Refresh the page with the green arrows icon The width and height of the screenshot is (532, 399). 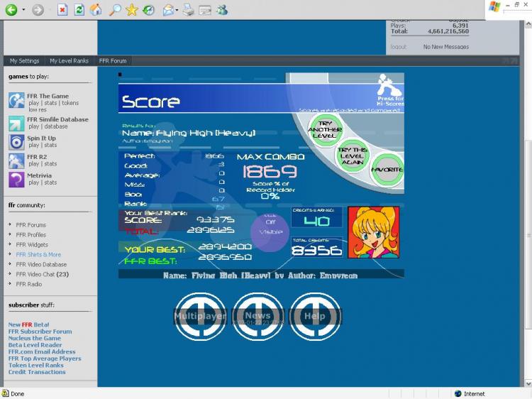click(79, 10)
